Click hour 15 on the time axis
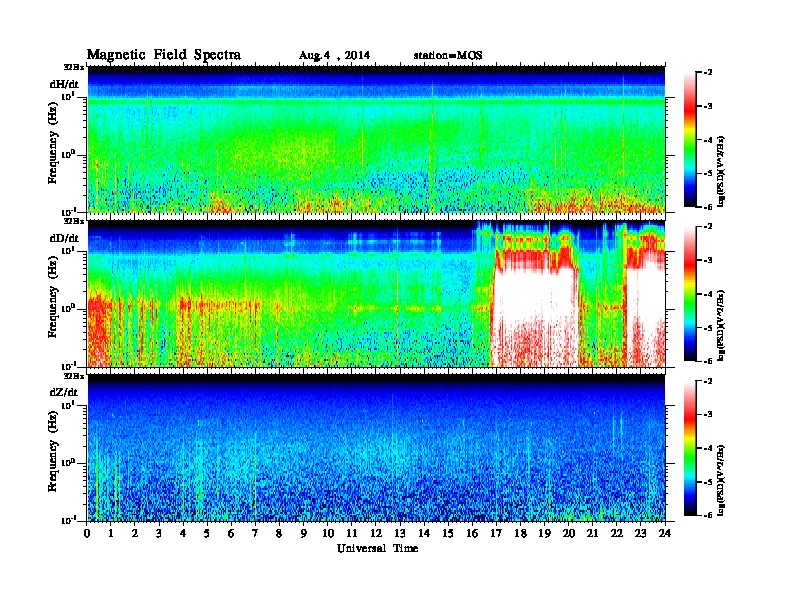This screenshot has width=792, height=612. pyautogui.click(x=448, y=534)
